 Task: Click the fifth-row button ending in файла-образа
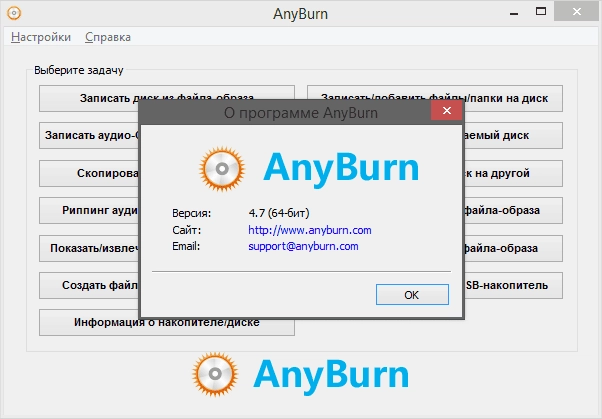pyautogui.click(x=514, y=248)
